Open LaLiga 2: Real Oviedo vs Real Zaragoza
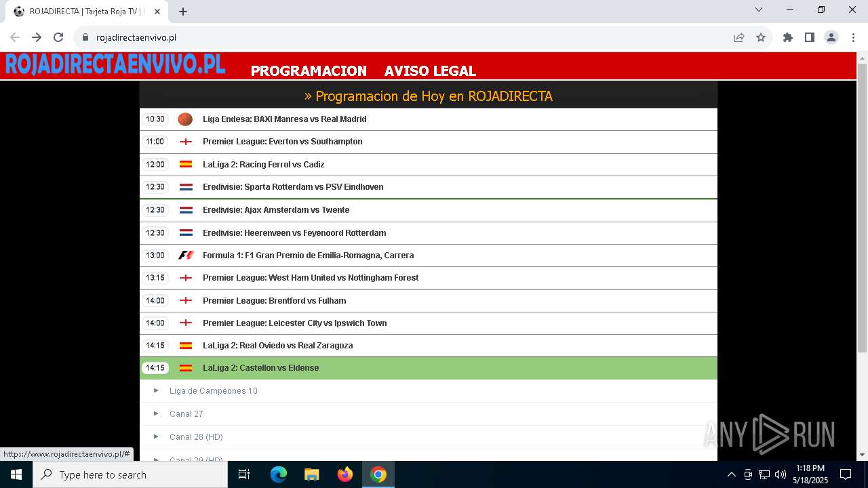 (428, 346)
